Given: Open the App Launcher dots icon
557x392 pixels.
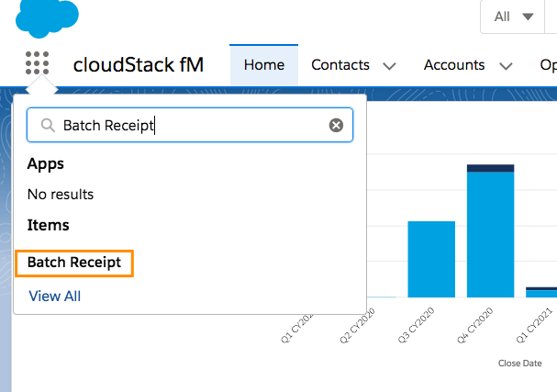Looking at the screenshot, I should pos(37,63).
